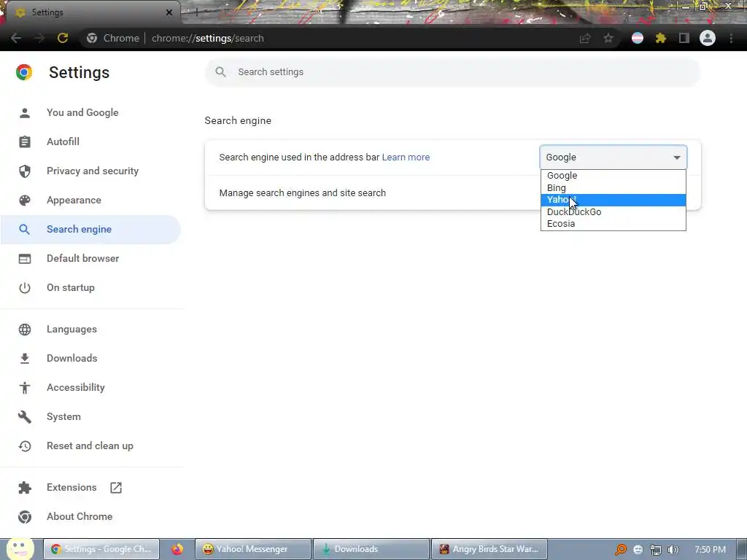The image size is (747, 560).
Task: Click the 7:50 PM clock
Action: (x=711, y=550)
